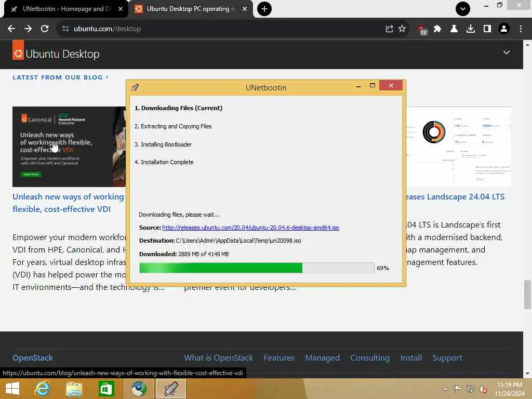Image resolution: width=532 pixels, height=399 pixels.
Task: Open a new tab with plus button
Action: pos(264,9)
